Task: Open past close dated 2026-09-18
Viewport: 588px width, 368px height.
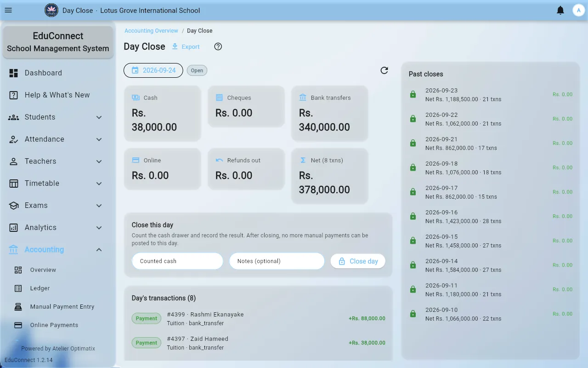Action: (x=491, y=167)
